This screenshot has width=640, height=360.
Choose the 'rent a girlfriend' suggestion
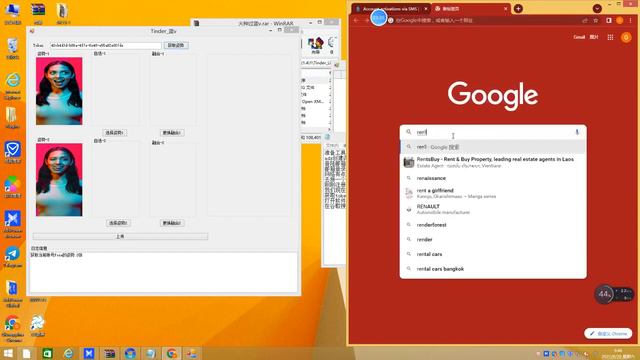[493, 193]
